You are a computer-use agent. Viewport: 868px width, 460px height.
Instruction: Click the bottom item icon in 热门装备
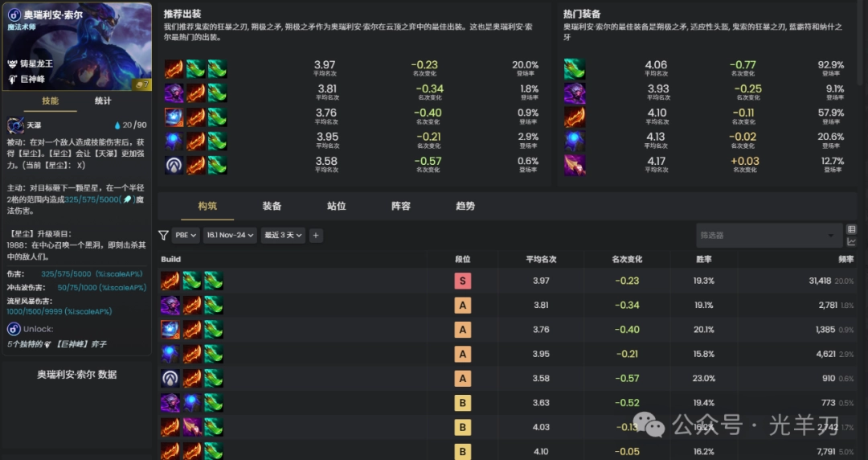pos(574,166)
